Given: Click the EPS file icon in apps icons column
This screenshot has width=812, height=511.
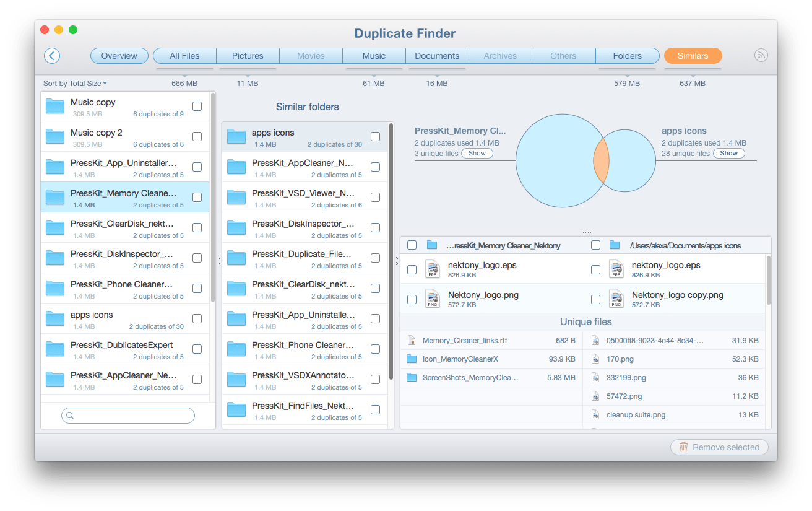Looking at the screenshot, I should pos(616,269).
